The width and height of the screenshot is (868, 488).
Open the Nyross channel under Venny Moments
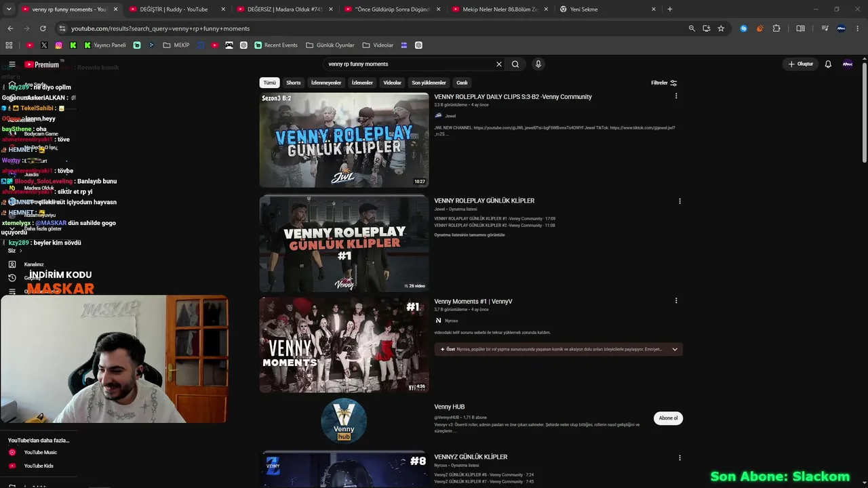click(451, 321)
